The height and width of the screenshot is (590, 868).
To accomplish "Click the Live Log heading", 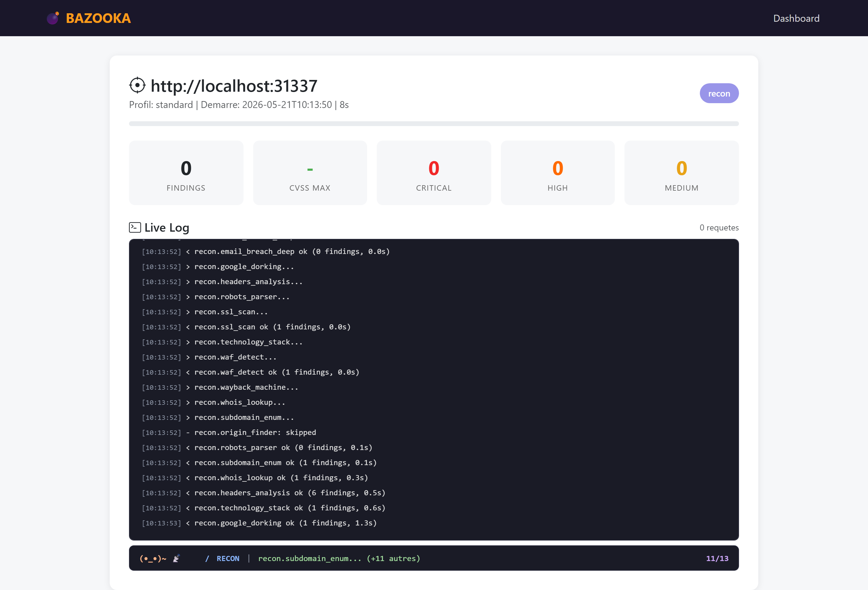I will pyautogui.click(x=167, y=227).
